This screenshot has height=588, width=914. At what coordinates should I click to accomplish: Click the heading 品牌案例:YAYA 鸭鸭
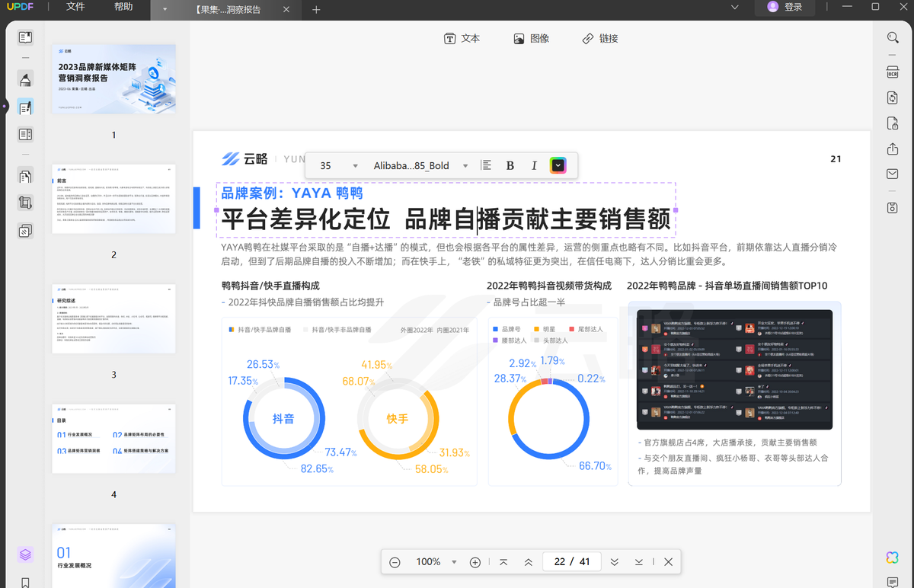(x=292, y=193)
